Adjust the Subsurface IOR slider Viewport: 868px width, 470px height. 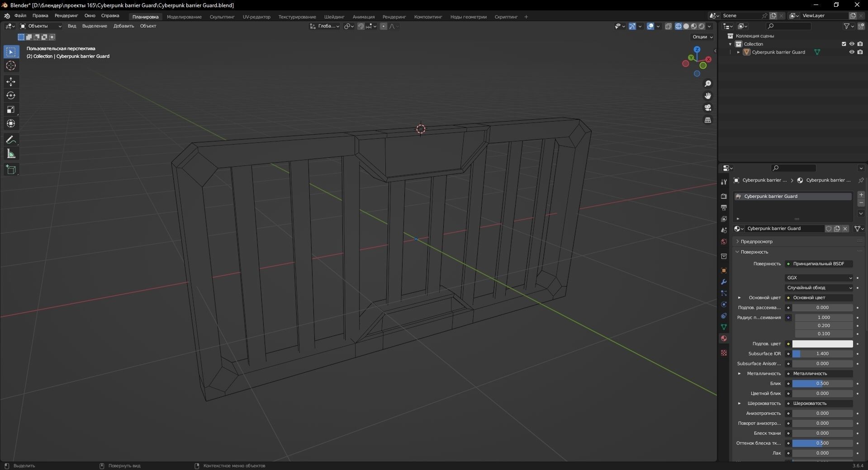tap(822, 354)
